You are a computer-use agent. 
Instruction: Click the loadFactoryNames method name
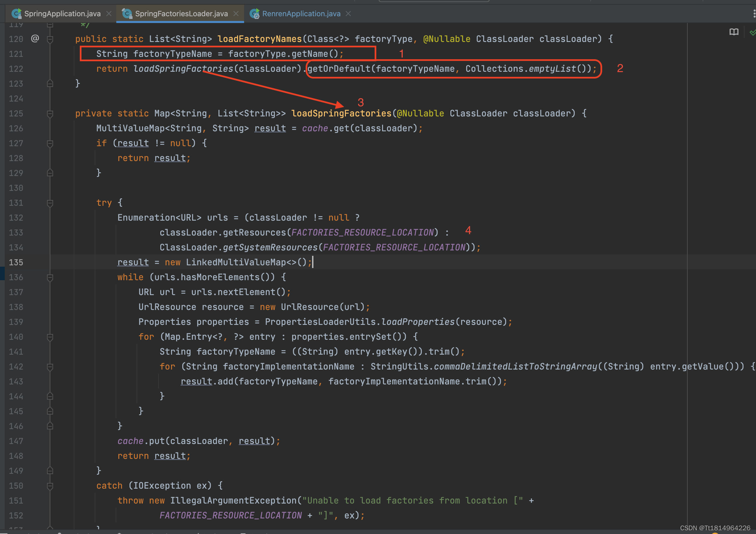(260, 39)
